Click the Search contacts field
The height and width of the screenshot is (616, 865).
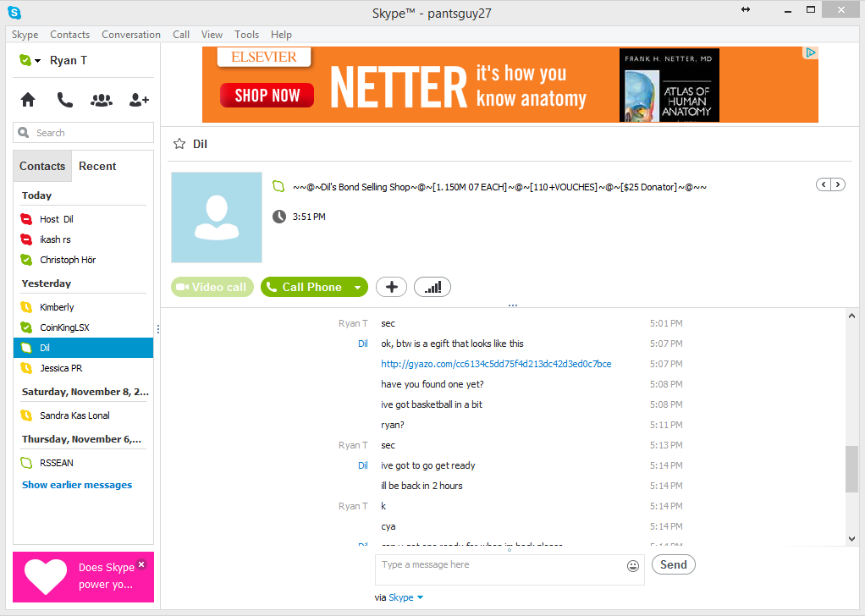(83, 133)
